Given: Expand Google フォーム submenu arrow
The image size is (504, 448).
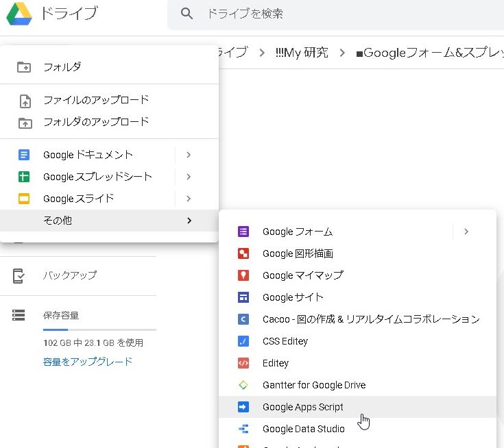Looking at the screenshot, I should pos(466,232).
